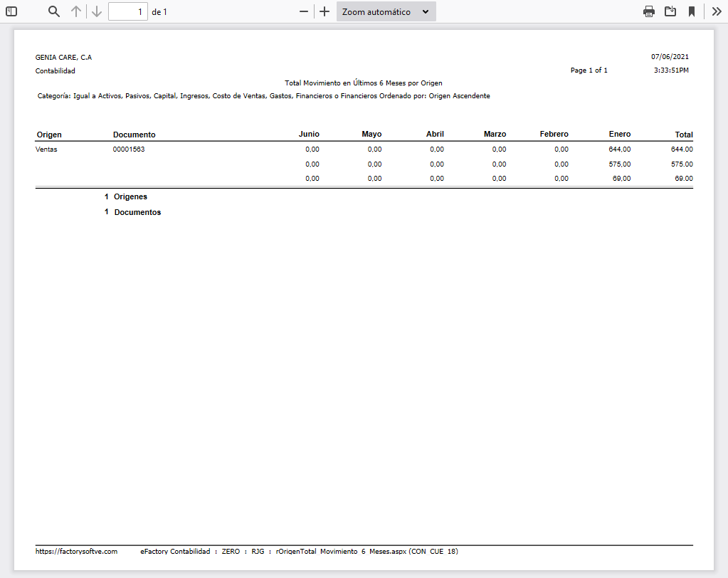Click document number 00001563
Screen dimensions: 728x578
129,149
